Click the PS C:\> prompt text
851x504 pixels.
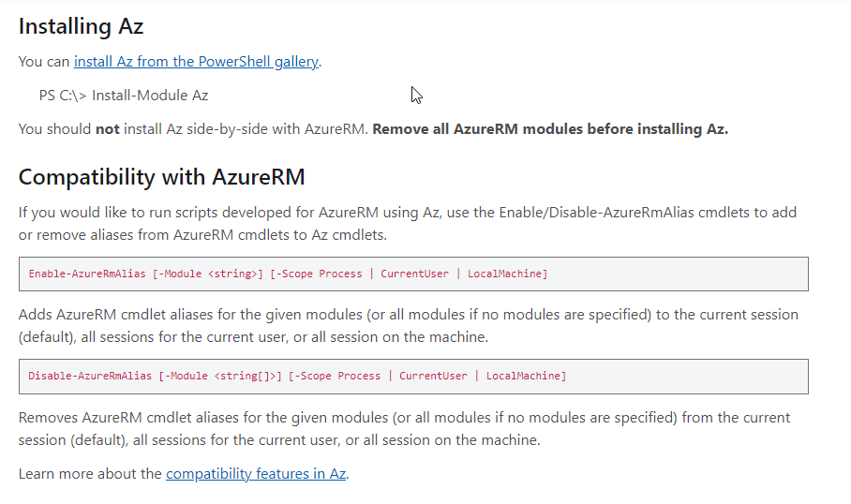pyautogui.click(x=63, y=96)
